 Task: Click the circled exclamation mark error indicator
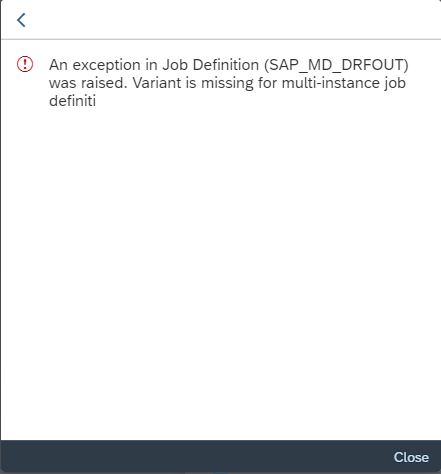click(25, 64)
